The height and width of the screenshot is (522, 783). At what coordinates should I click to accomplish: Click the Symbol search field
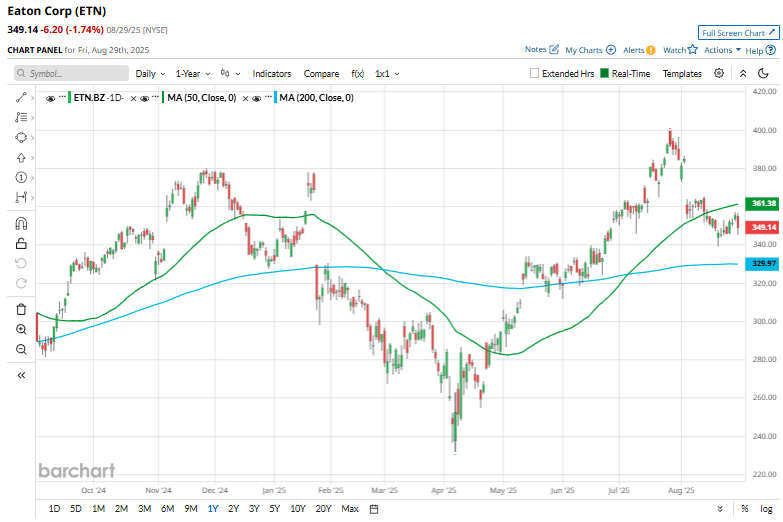point(71,73)
